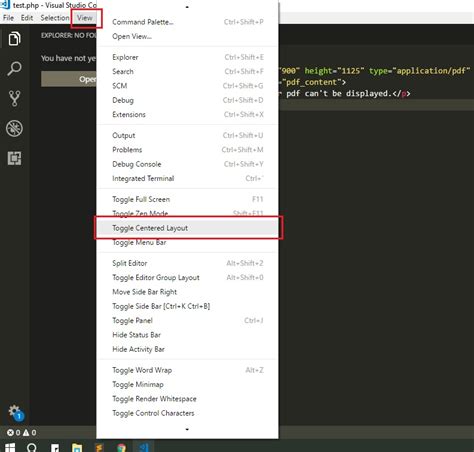Open the Search activity bar icon
The height and width of the screenshot is (452, 474).
coord(14,69)
